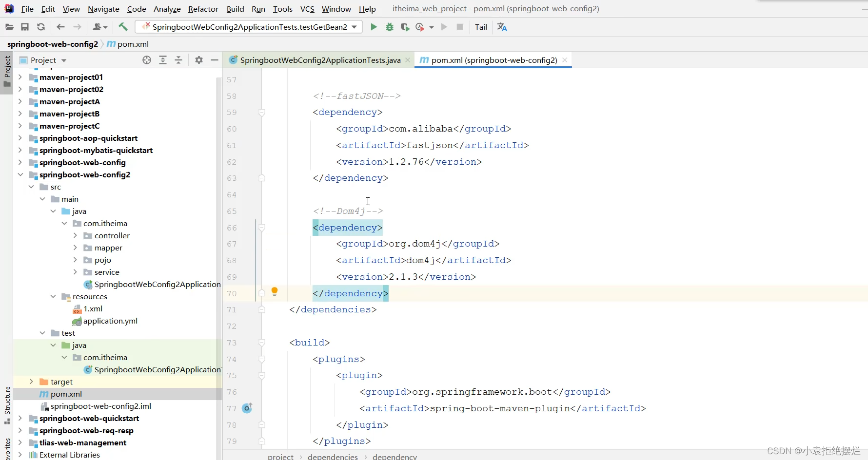The width and height of the screenshot is (868, 460).
Task: Hide the Project panel with minus icon
Action: [215, 60]
